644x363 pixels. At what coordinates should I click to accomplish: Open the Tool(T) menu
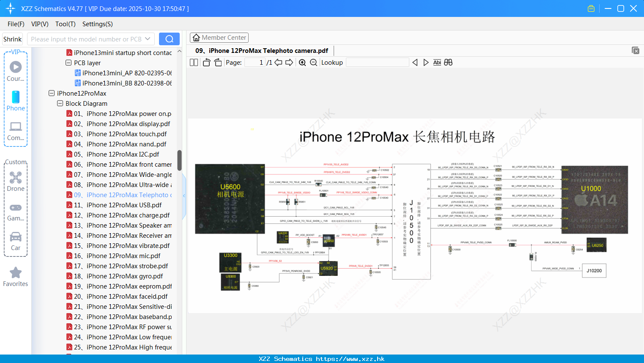pyautogui.click(x=66, y=24)
